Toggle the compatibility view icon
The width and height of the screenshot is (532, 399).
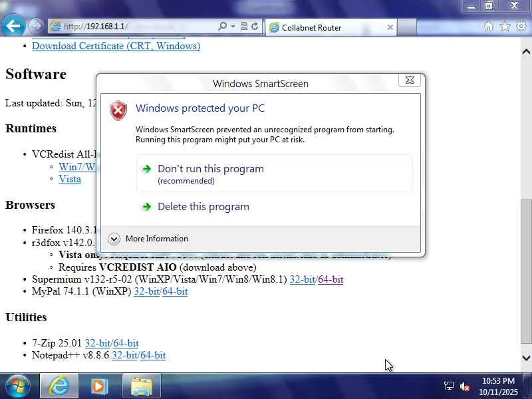coord(244,26)
